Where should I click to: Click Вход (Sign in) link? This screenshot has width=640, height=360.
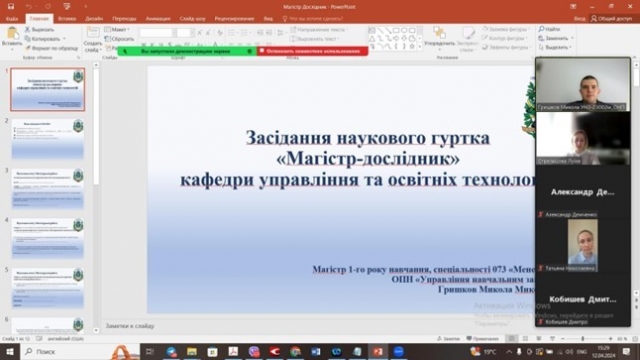pos(580,18)
